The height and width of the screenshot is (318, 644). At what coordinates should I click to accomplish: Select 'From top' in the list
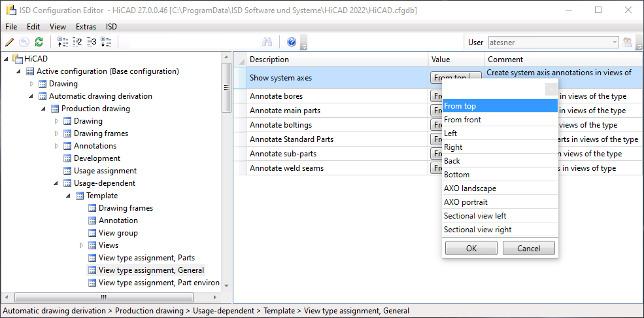click(500, 105)
